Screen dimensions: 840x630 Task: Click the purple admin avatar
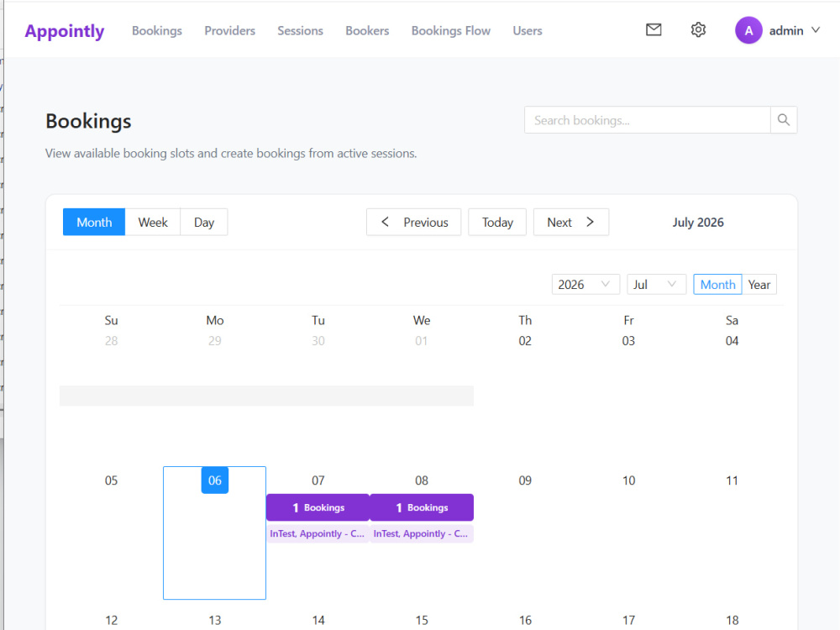pyautogui.click(x=748, y=30)
